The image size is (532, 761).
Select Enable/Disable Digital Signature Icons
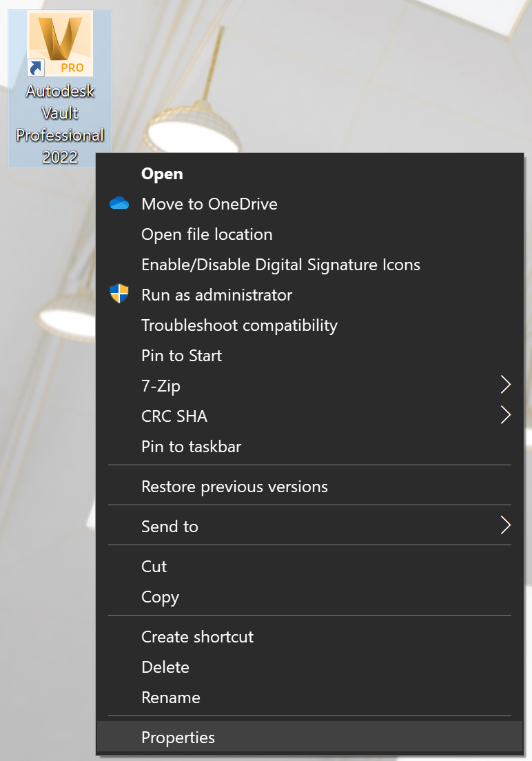click(280, 265)
